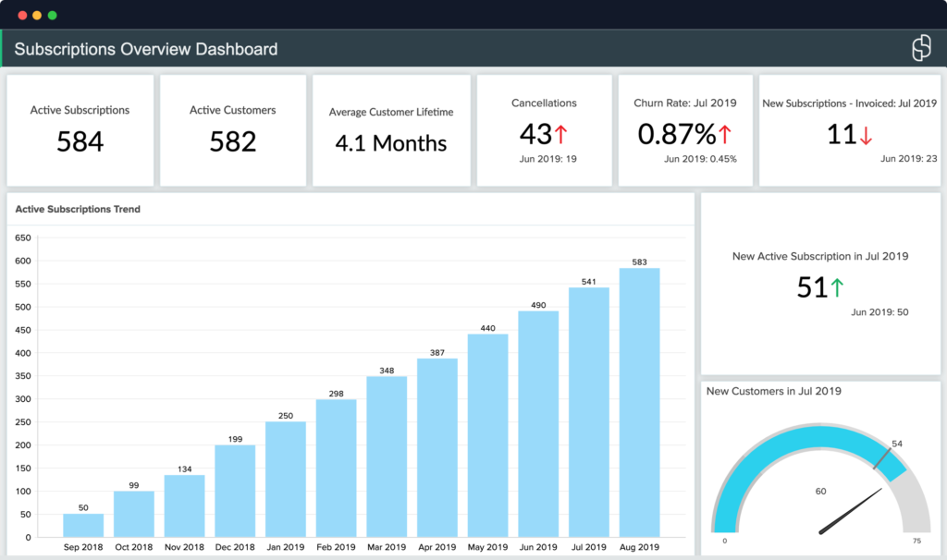
Task: Open the Active Customers 582 value
Action: 232,141
